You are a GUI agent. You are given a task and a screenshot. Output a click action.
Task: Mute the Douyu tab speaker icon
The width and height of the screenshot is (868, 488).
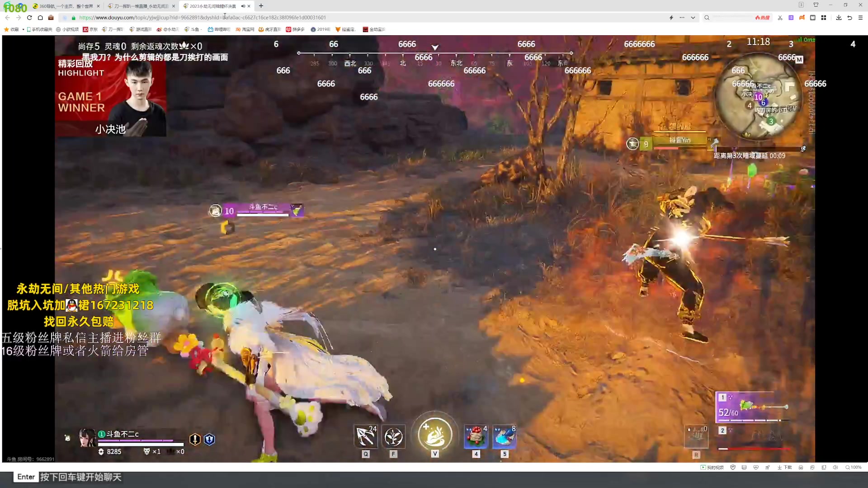pos(243,6)
